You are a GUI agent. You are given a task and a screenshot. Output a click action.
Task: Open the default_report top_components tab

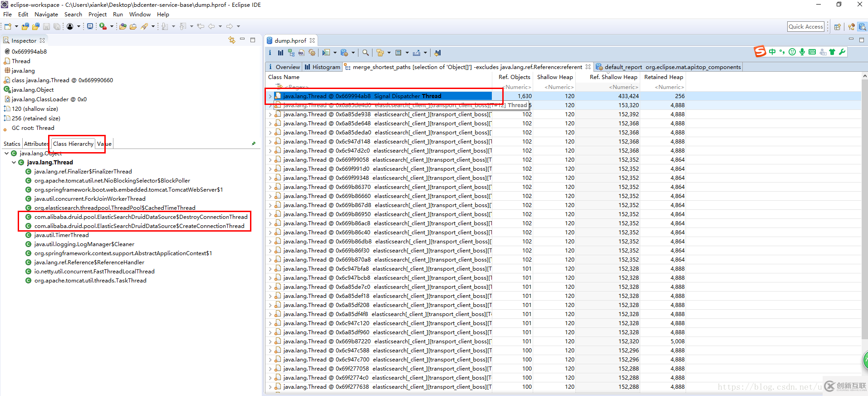(668, 67)
